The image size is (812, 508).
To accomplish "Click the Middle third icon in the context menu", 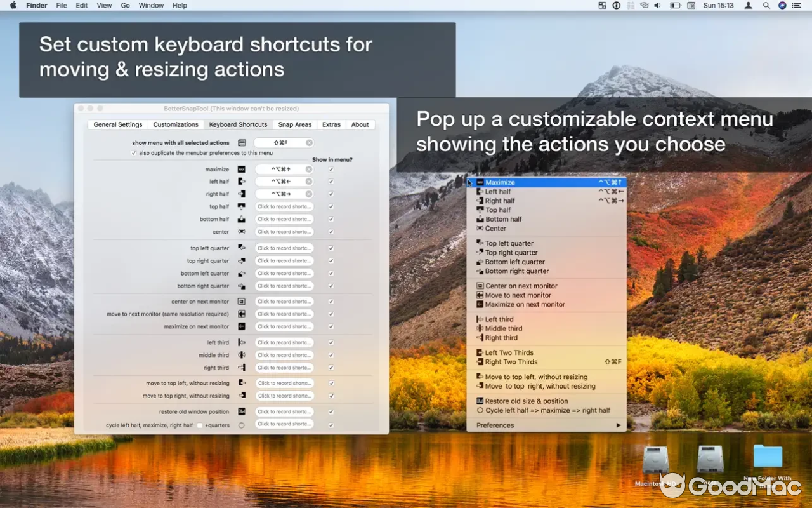I will click(480, 329).
